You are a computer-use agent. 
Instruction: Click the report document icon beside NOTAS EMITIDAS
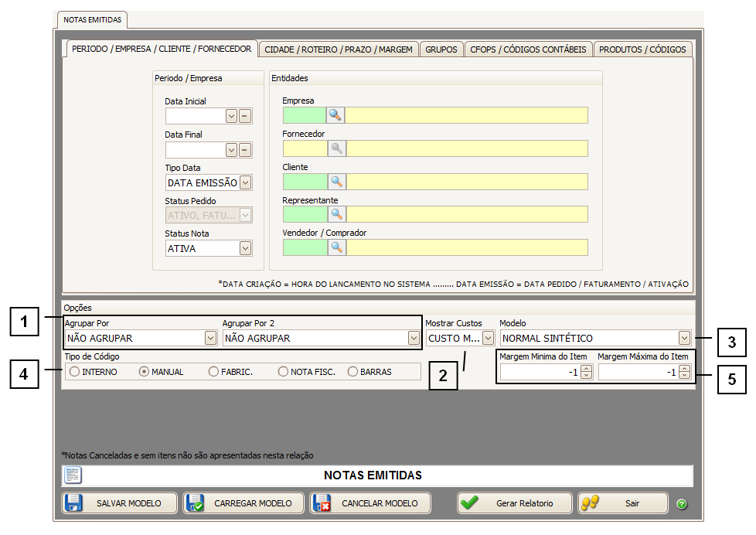pos(73,475)
